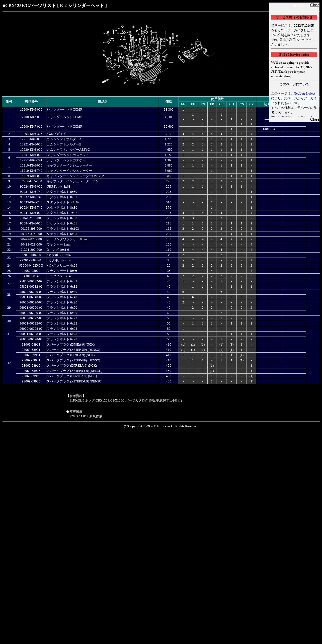Click the Oリング 10x1.6 part name
This screenshot has height=644, width=322.
[x=58, y=250]
